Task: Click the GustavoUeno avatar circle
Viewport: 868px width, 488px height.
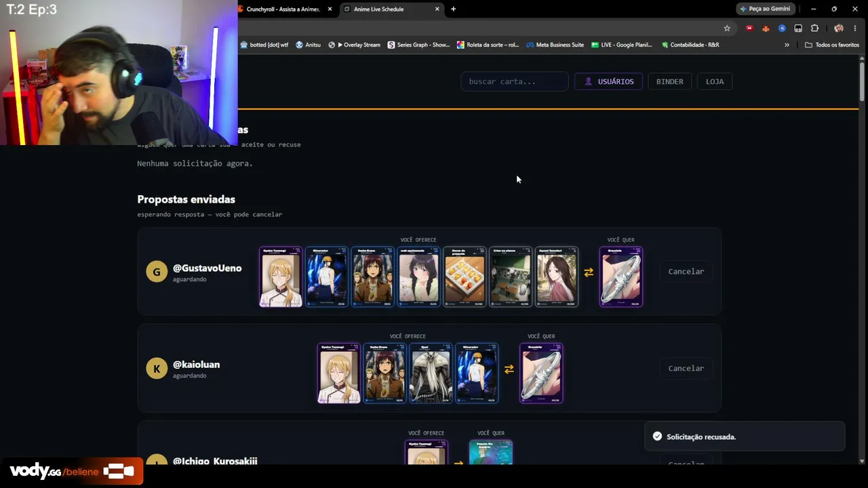Action: [157, 272]
